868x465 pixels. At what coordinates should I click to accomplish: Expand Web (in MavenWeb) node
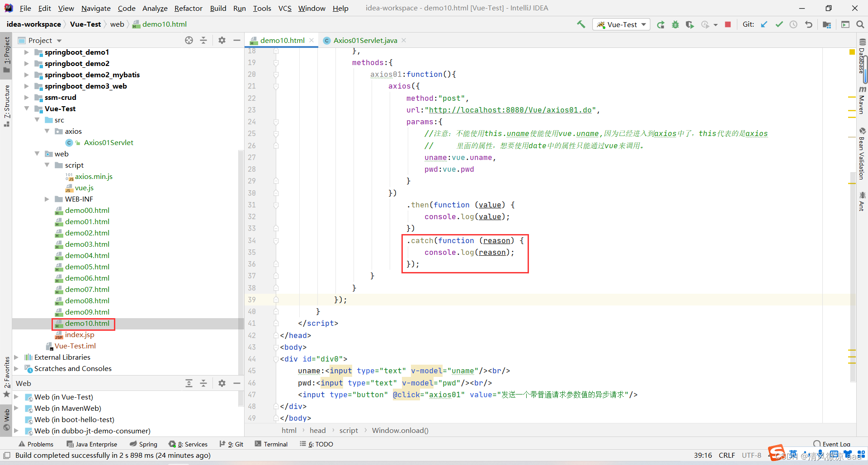[x=16, y=408]
